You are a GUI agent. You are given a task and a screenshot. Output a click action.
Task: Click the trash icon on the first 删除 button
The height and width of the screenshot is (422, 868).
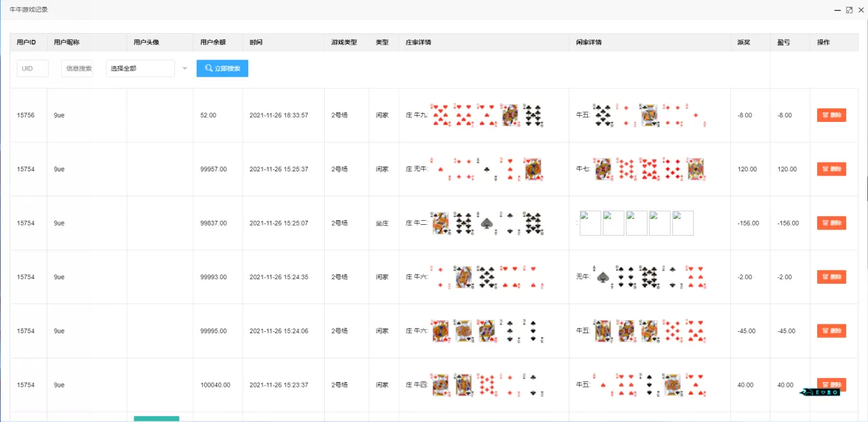tap(825, 114)
